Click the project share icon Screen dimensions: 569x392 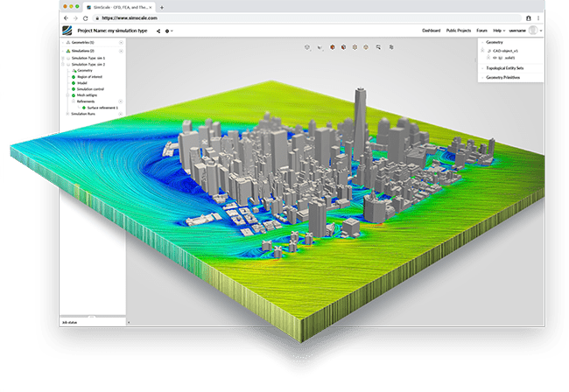pyautogui.click(x=158, y=31)
